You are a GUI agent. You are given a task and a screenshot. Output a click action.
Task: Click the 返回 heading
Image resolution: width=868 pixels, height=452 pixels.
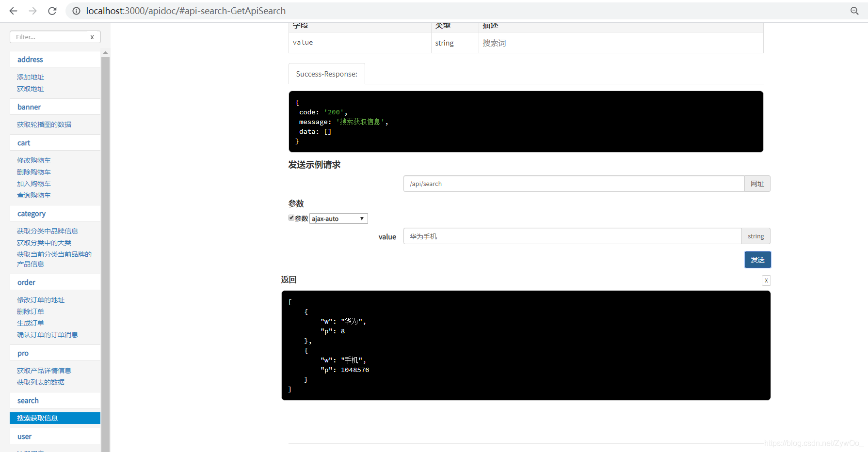289,280
